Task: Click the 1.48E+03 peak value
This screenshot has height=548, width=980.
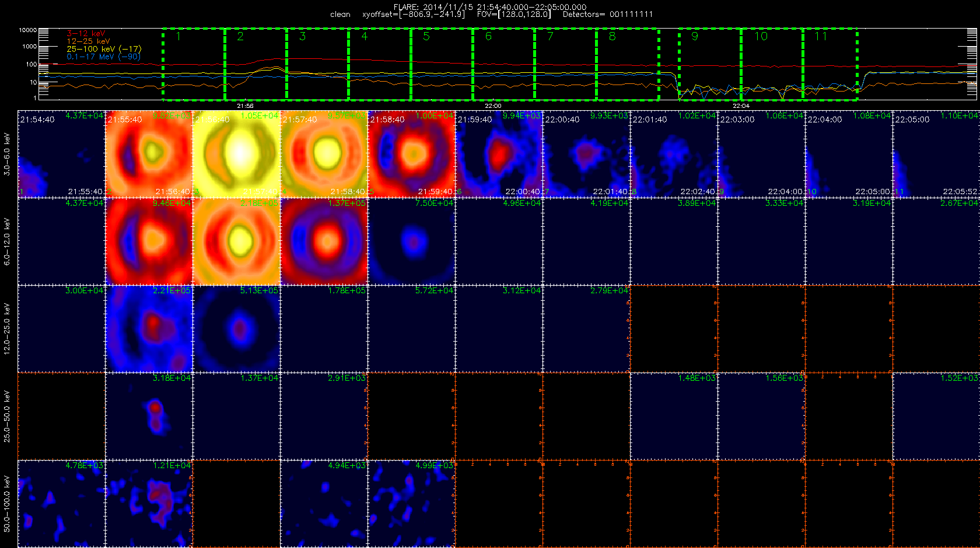Action: point(697,378)
